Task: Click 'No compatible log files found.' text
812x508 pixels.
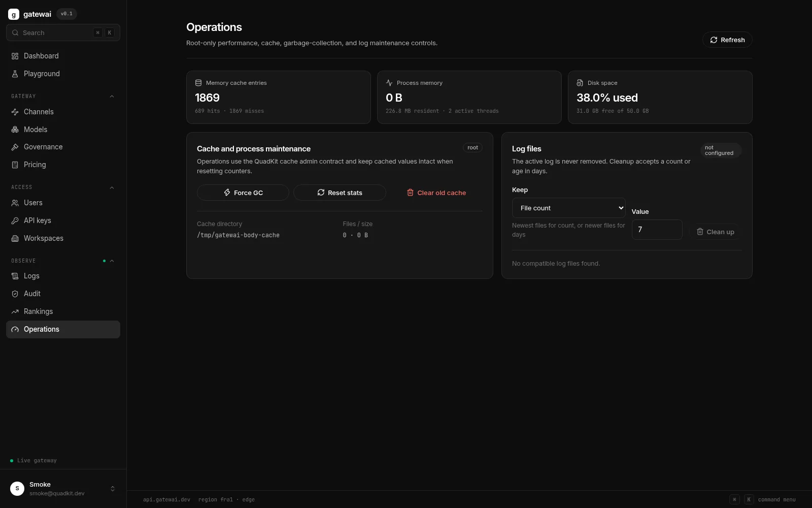Action: click(556, 264)
